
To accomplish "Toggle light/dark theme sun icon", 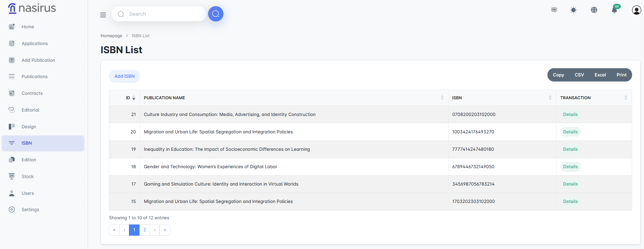I will coord(573,10).
